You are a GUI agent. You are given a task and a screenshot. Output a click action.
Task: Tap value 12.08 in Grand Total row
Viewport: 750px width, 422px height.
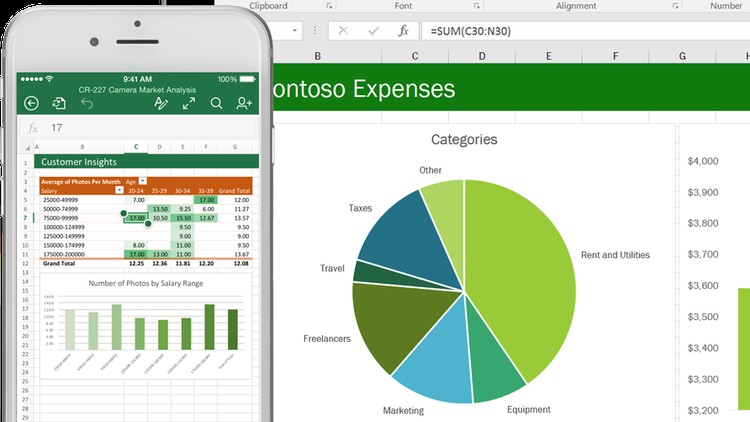pyautogui.click(x=241, y=263)
